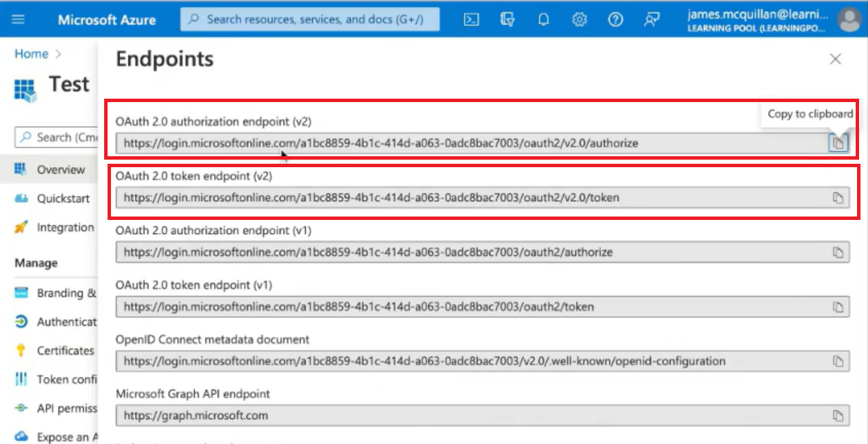This screenshot has height=444, width=868.
Task: Click the OAuth 2.0 token endpoint (v2) label
Action: coord(194,176)
